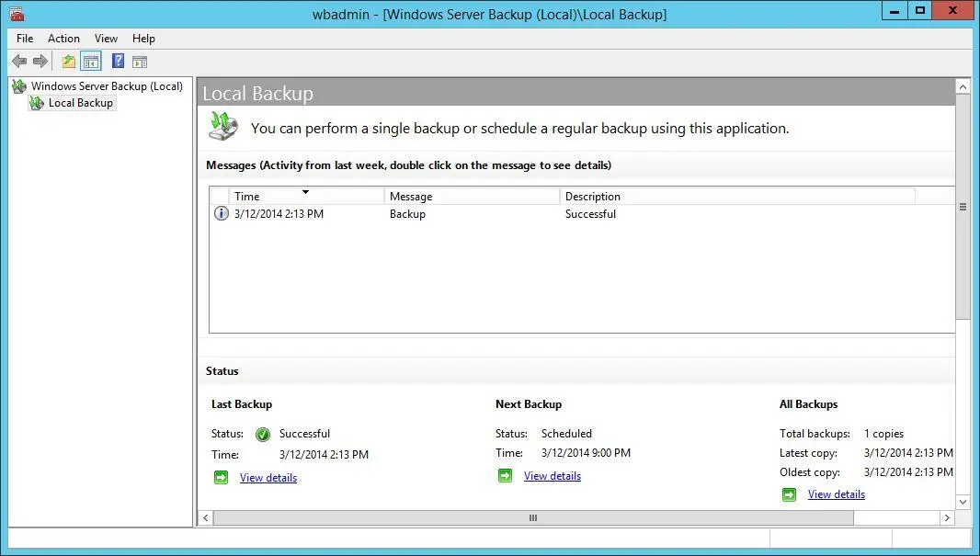This screenshot has width=980, height=556.
Task: Click the Windows Server Backup (Local) tree icon
Action: coord(19,86)
